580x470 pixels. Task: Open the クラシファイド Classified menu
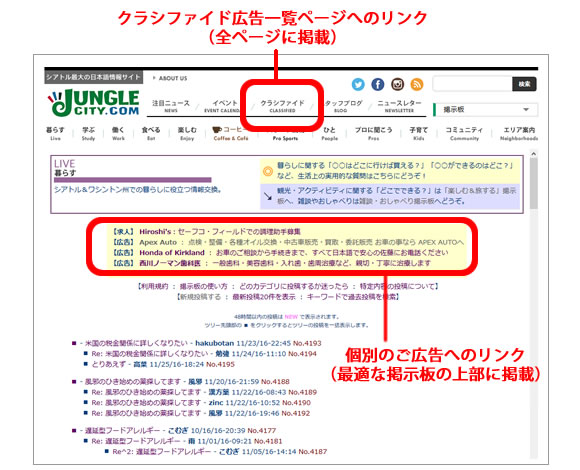point(282,106)
